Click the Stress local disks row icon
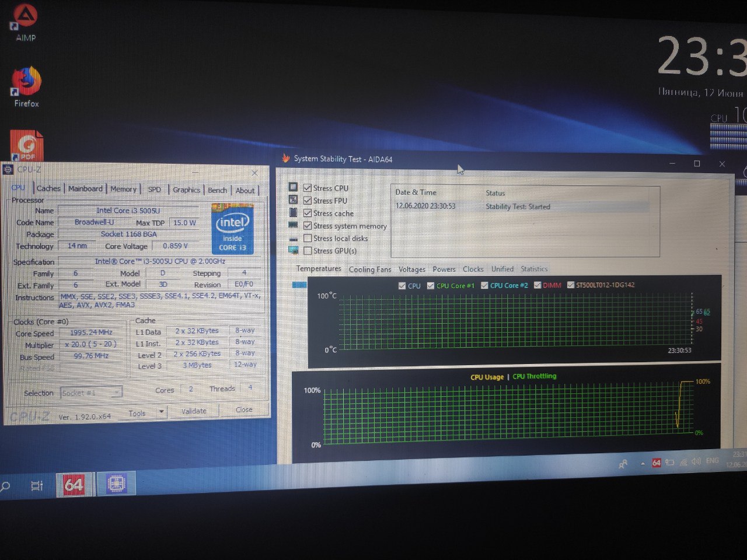Image resolution: width=747 pixels, height=560 pixels. tap(293, 239)
